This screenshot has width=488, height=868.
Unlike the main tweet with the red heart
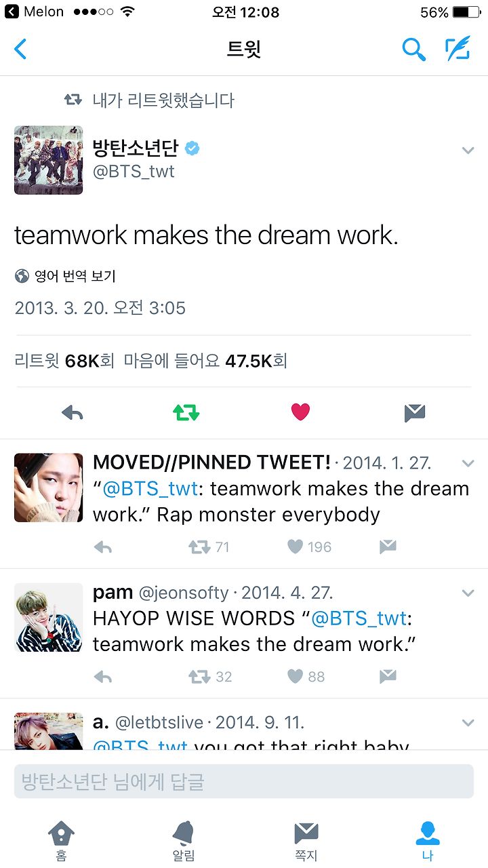(300, 412)
